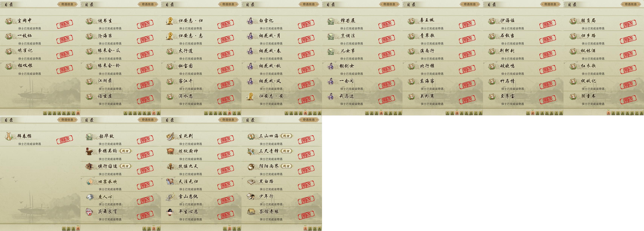Image resolution: width=644 pixels, height=231 pixels.
Task: Select the golden Buddha icon of 归安志·归
Action: 170,21
